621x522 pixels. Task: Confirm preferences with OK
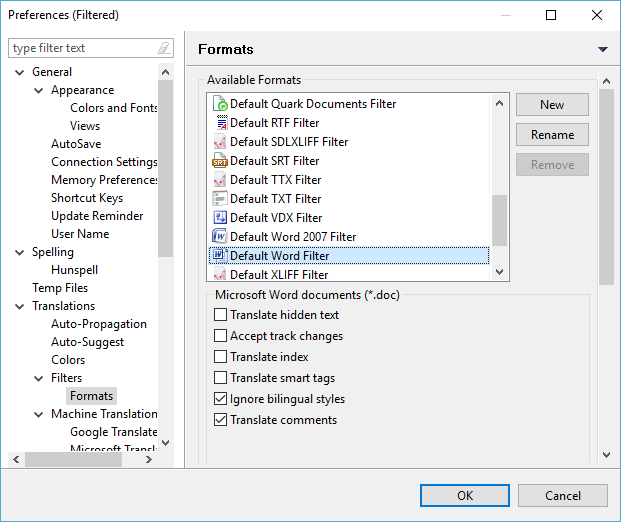coord(465,495)
